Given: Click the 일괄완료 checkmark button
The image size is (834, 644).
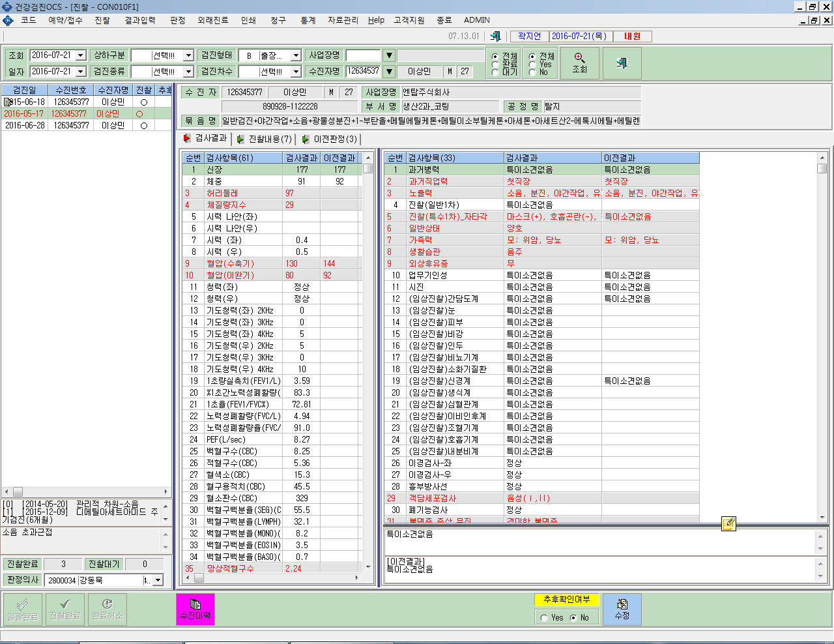Looking at the screenshot, I should click(23, 609).
